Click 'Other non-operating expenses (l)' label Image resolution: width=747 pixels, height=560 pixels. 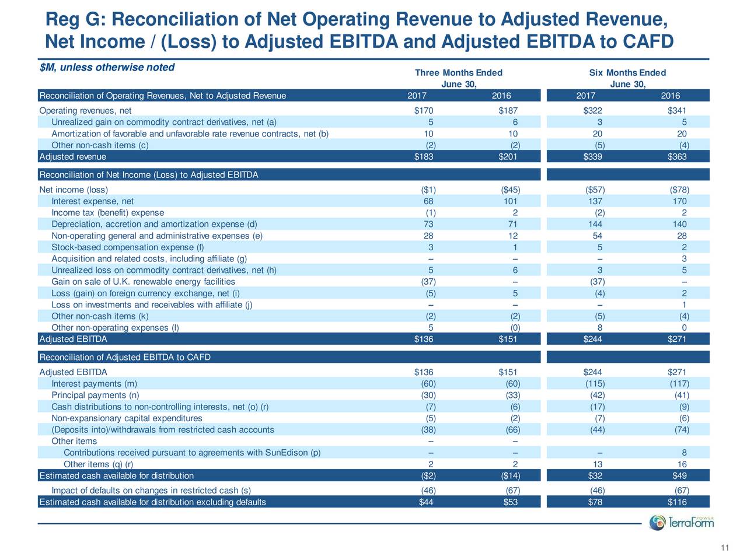pos(115,327)
